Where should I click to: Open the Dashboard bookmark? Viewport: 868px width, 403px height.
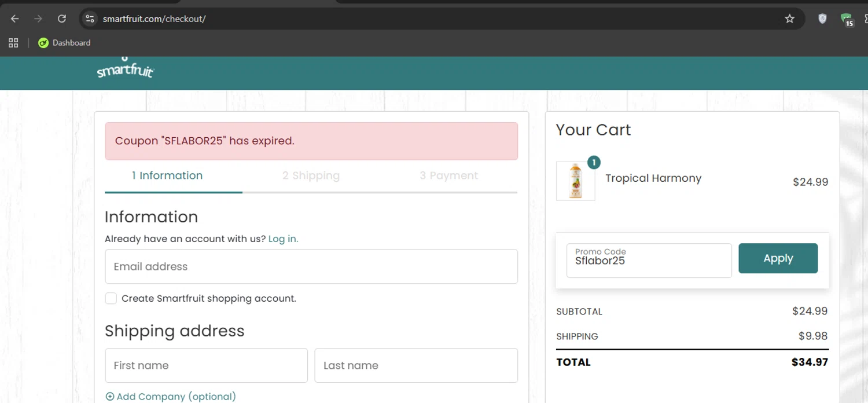click(x=64, y=43)
